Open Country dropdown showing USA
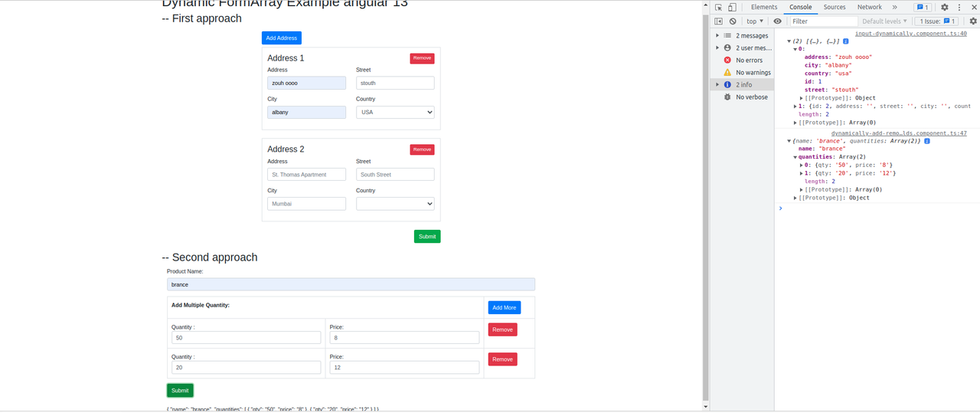The height and width of the screenshot is (413, 980). [395, 112]
